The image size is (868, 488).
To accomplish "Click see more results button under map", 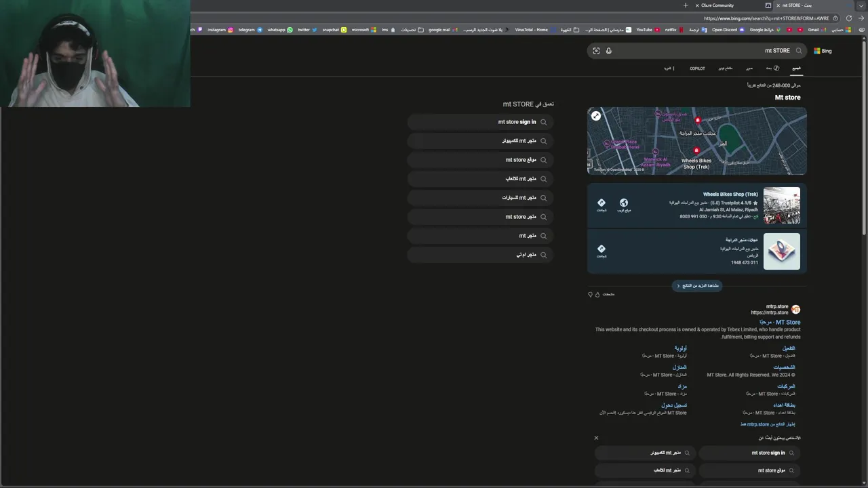I will point(697,286).
